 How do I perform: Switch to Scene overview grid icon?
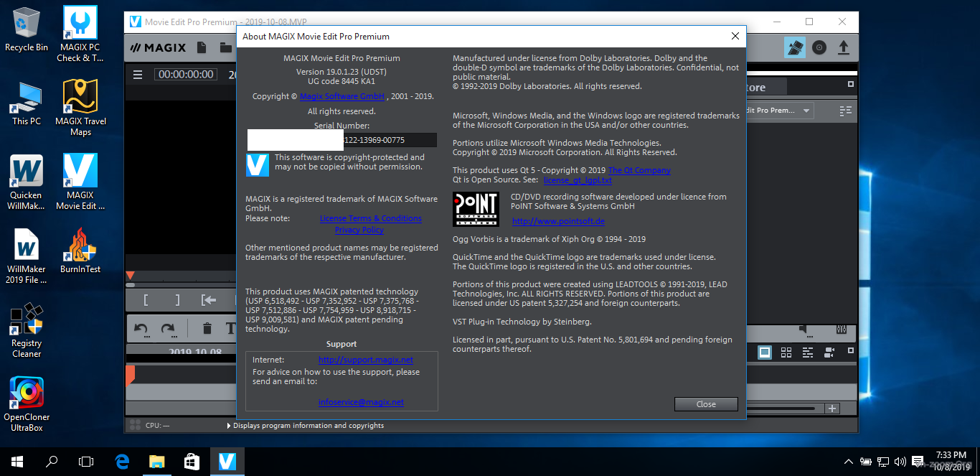click(786, 353)
